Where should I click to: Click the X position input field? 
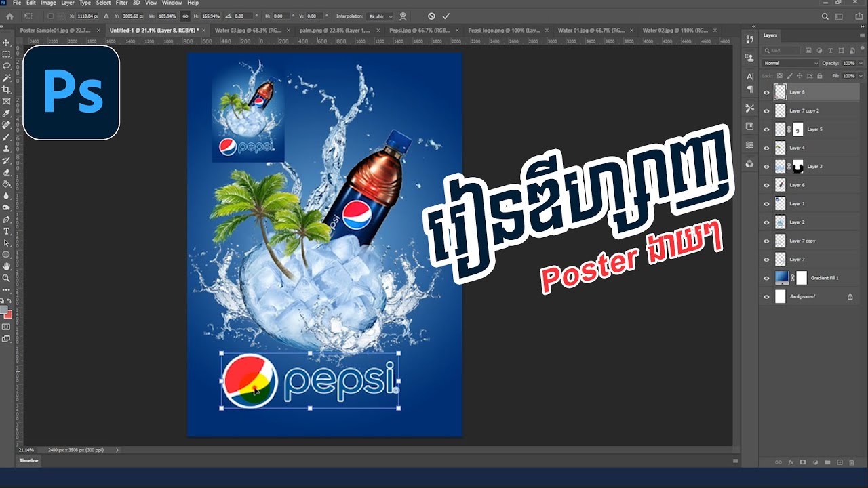click(87, 16)
